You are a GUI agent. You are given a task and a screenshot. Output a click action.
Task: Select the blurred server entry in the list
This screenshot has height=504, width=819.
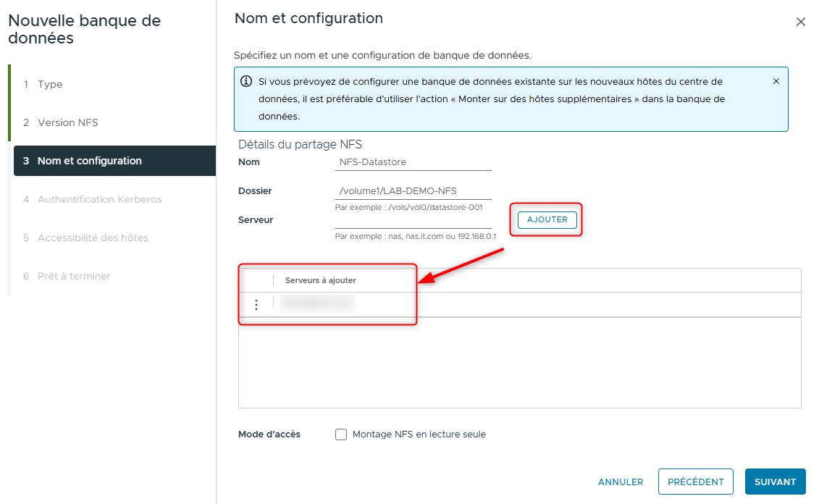click(318, 304)
